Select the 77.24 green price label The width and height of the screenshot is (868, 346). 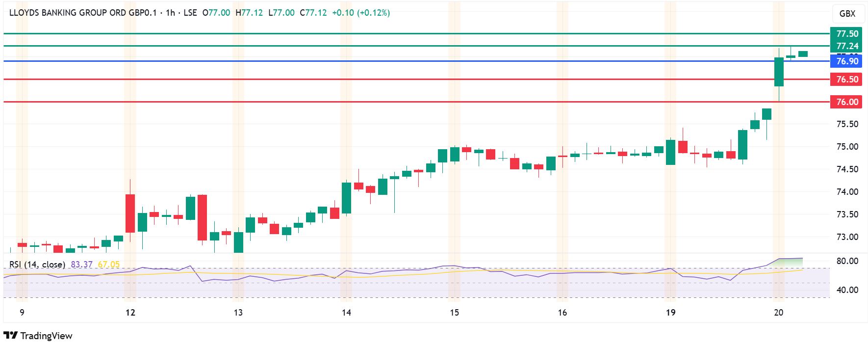tap(847, 46)
